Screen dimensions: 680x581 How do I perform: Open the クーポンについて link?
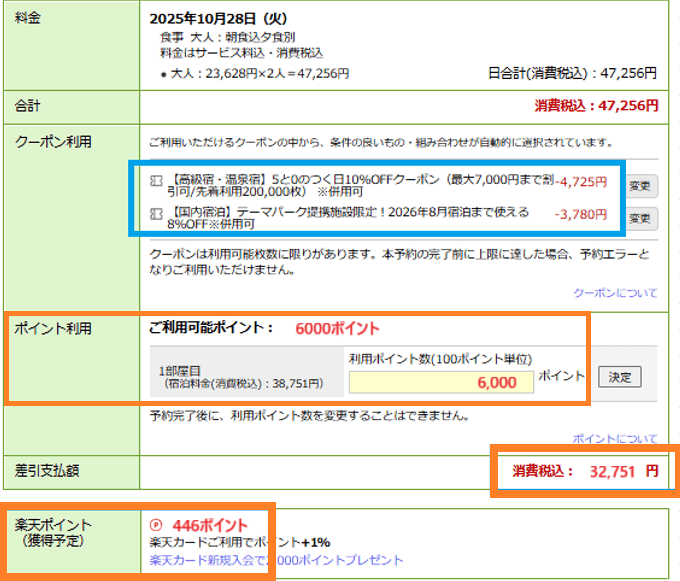click(614, 293)
